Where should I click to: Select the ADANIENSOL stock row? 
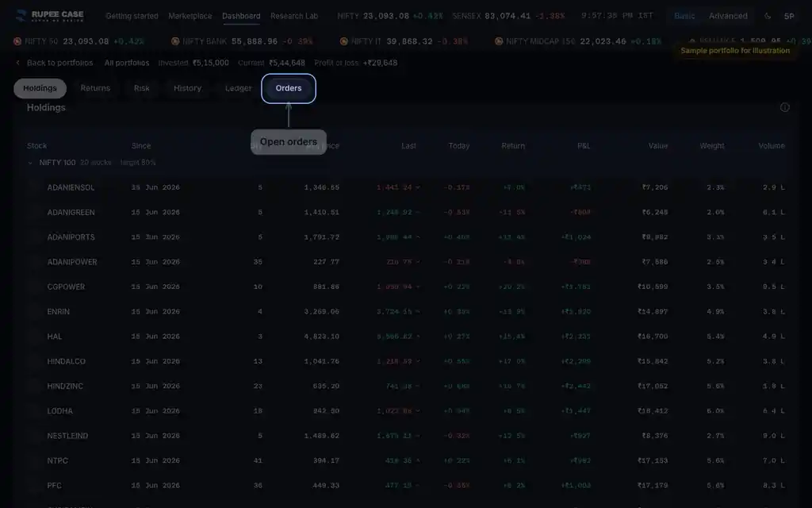406,187
